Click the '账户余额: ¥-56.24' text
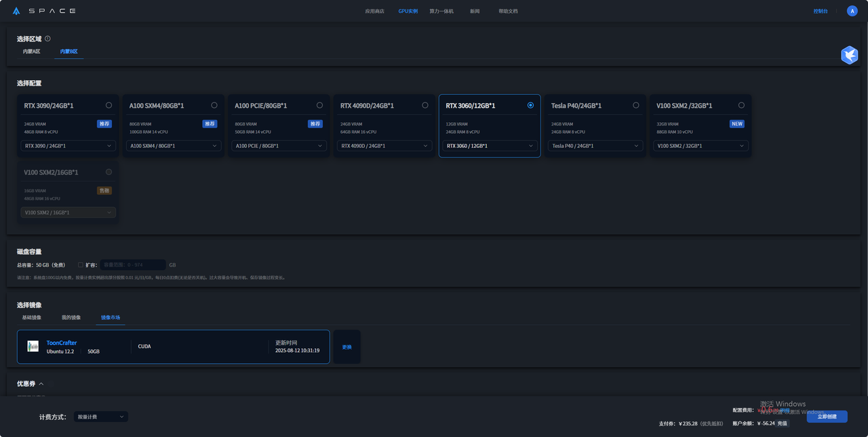 pyautogui.click(x=753, y=423)
